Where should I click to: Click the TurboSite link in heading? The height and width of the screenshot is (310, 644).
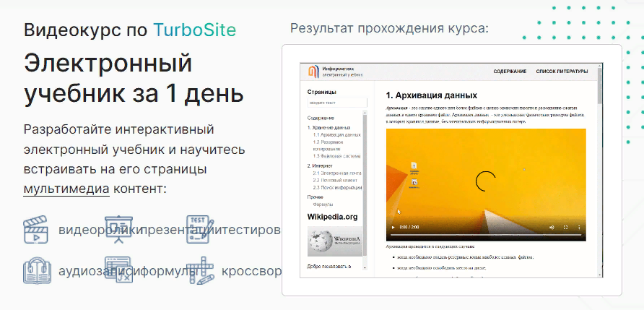(x=193, y=30)
